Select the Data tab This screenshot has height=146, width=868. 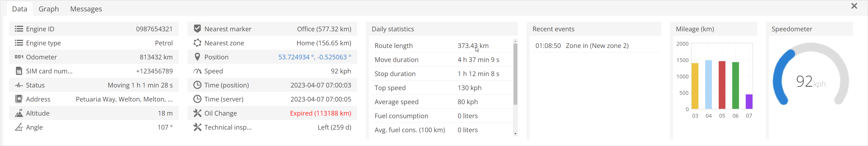20,9
